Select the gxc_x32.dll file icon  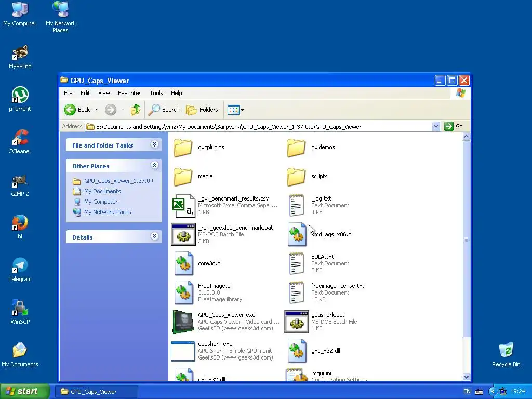[297, 351]
